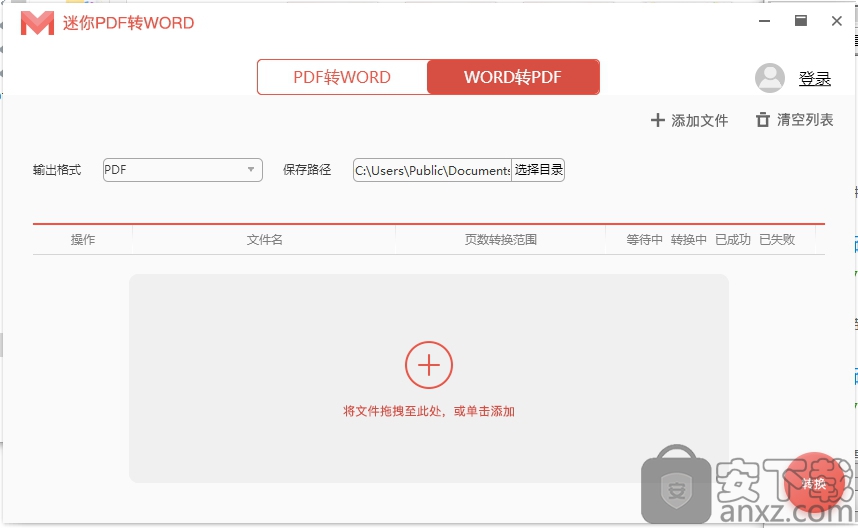The height and width of the screenshot is (528, 858).
Task: Click the 选择目录 button
Action: click(538, 170)
